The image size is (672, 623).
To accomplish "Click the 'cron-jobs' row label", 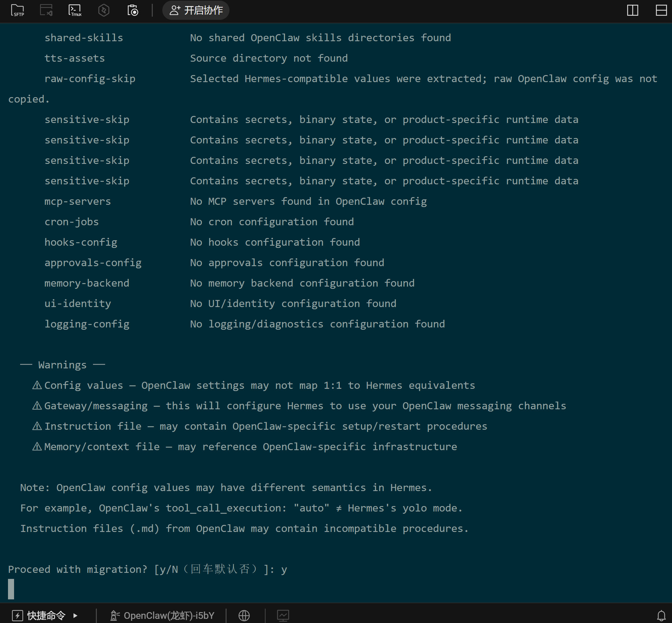I will pos(72,222).
